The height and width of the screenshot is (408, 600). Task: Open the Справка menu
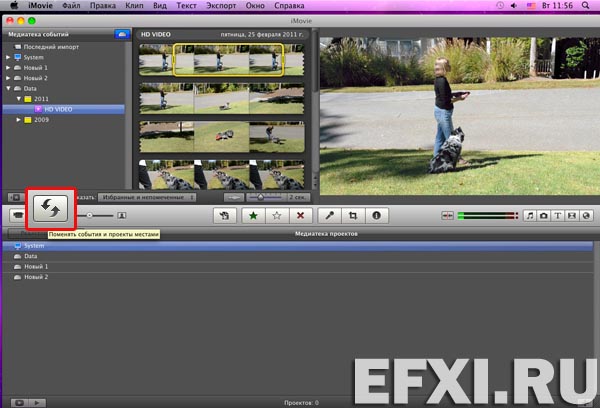tap(289, 5)
